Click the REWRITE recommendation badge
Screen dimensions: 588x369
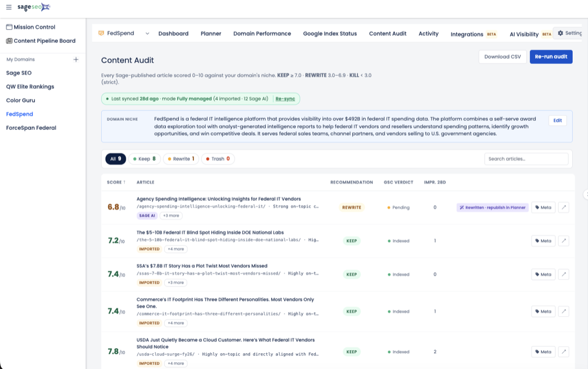[x=352, y=207]
